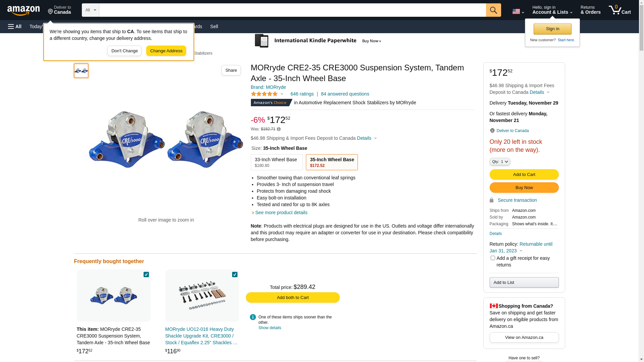The width and height of the screenshot is (644, 362).
Task: Open the search category All dropdown
Action: coord(91,10)
